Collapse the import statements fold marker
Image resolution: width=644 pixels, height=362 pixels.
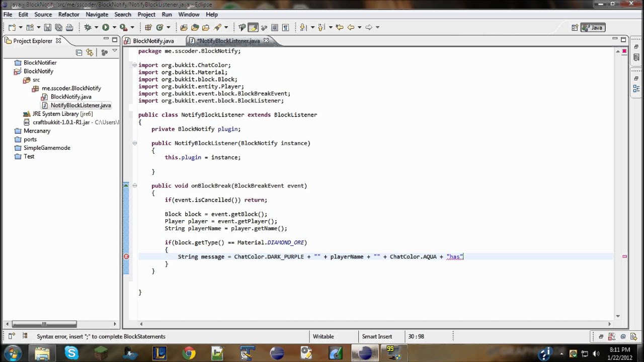(x=134, y=65)
